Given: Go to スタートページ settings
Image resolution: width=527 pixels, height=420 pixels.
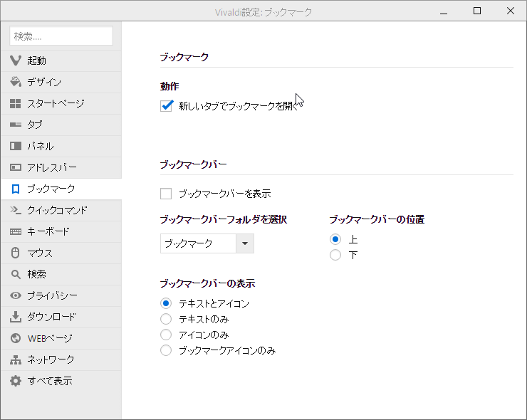Looking at the screenshot, I should point(61,103).
